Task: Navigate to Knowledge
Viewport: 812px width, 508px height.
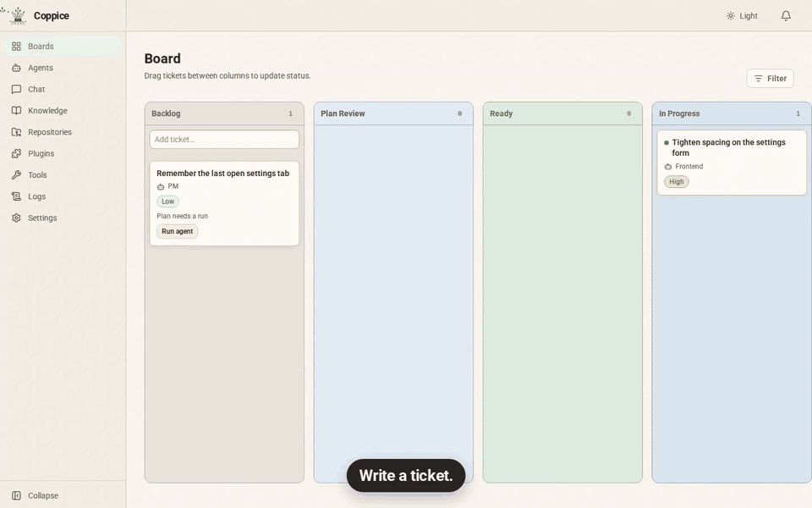Action: (63, 110)
